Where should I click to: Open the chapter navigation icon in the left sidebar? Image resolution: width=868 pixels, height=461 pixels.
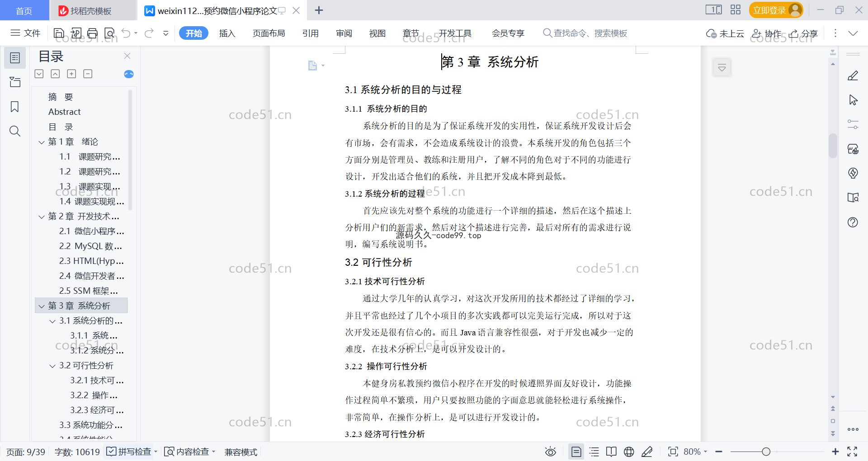[x=15, y=82]
